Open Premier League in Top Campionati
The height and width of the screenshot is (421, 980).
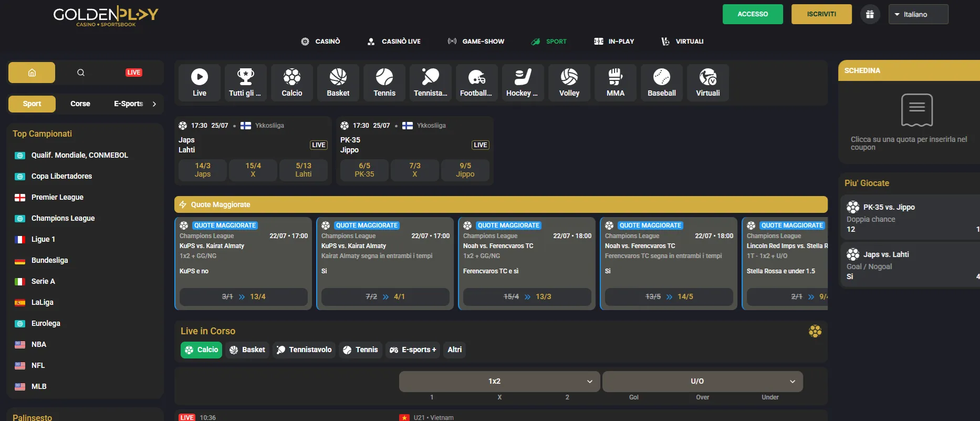57,197
